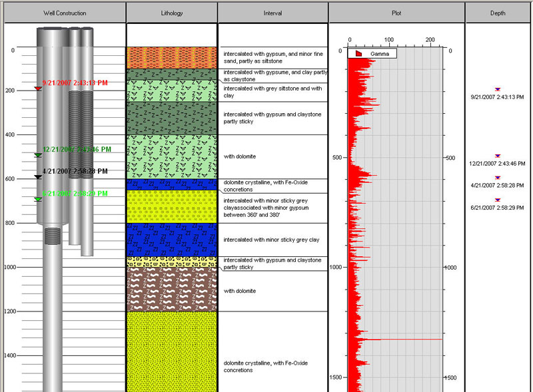Click the Well Construction column header
Viewport: 533px width, 392px height.
(x=65, y=13)
